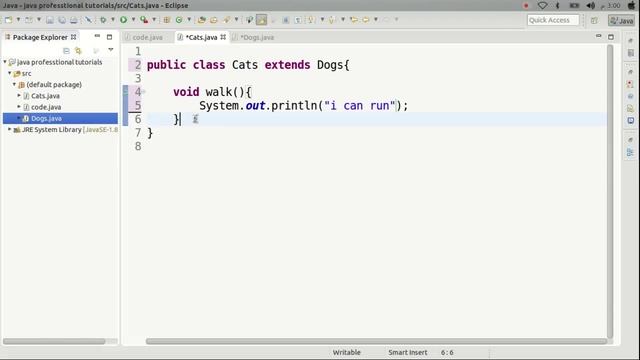Select Dogs.java in Package Explorer

[x=60, y=118]
